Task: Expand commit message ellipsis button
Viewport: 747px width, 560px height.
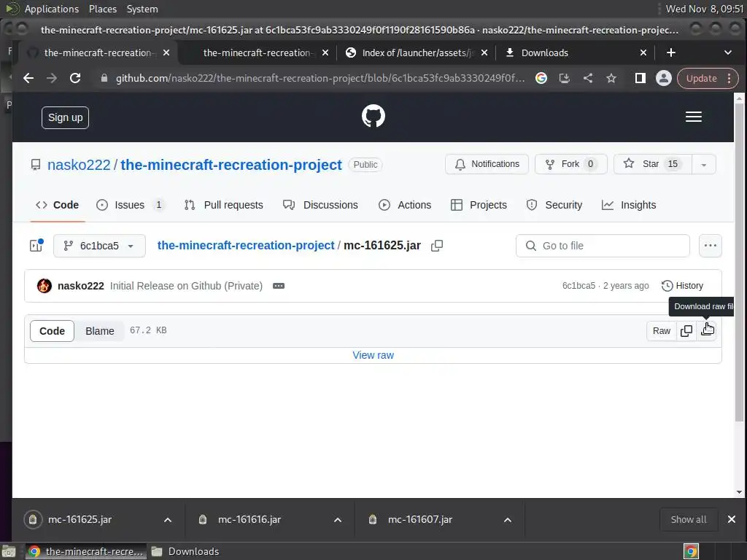Action: coord(279,286)
